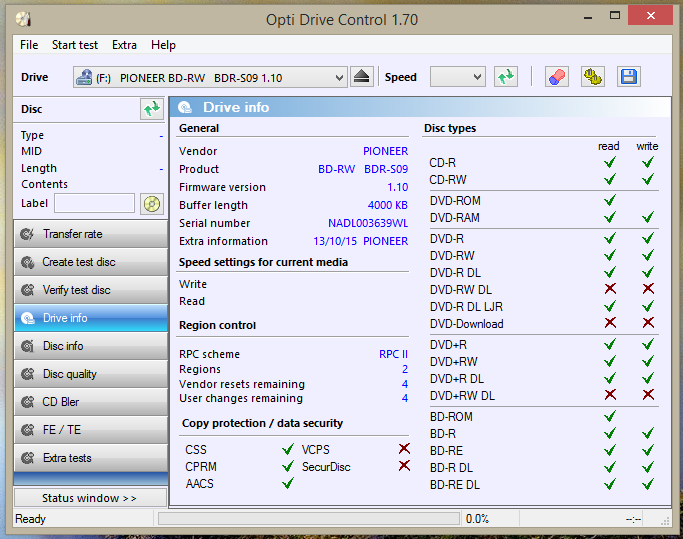
Task: Open the options gear icon in toolbar
Action: tap(593, 77)
